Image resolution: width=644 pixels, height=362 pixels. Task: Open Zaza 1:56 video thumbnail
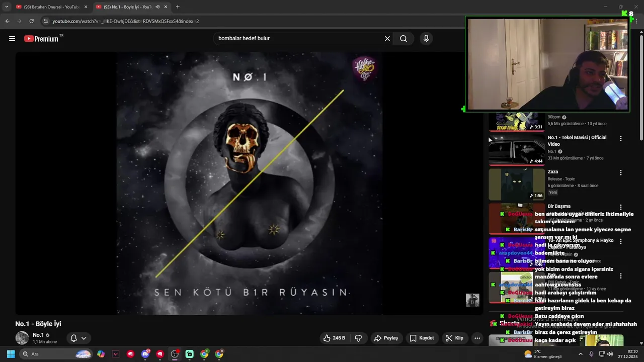tap(517, 184)
